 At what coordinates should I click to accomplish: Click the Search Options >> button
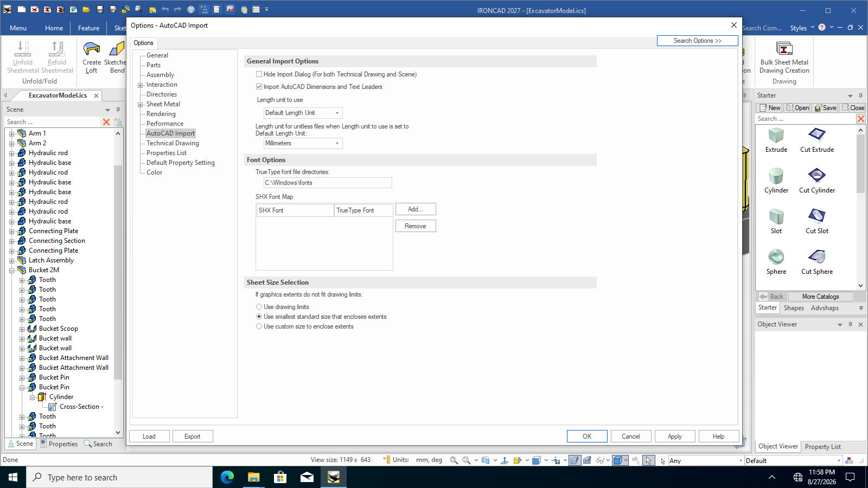[698, 41]
